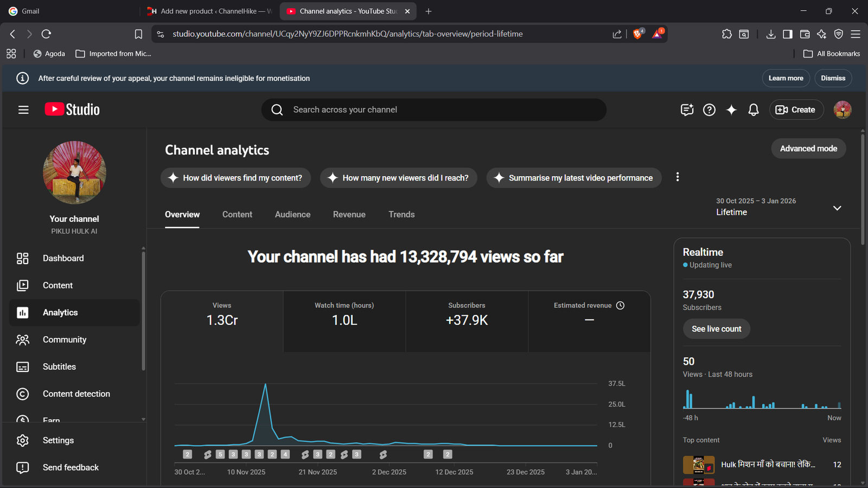Image resolution: width=868 pixels, height=488 pixels.
Task: Click the notifications bell icon
Action: point(753,110)
